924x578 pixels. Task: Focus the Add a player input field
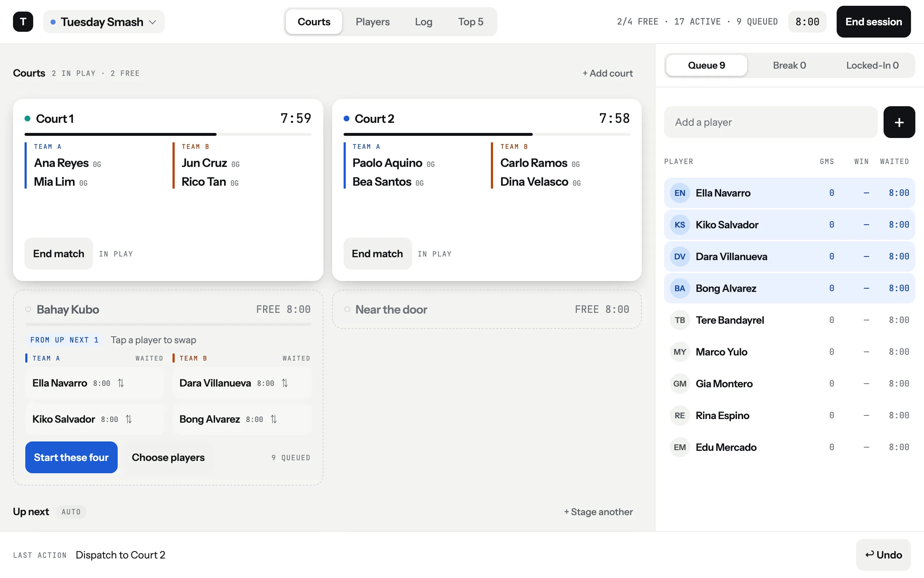(771, 122)
